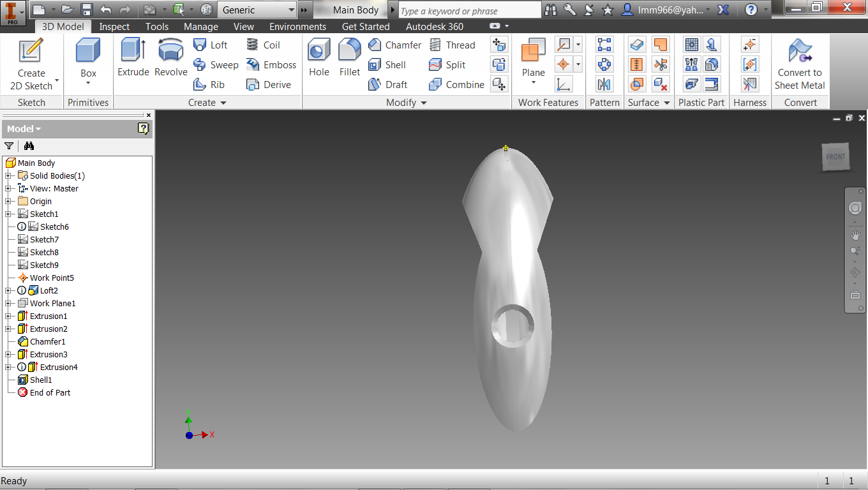Select the Trim surface scissors icon
This screenshot has width=868, height=490.
661,64
